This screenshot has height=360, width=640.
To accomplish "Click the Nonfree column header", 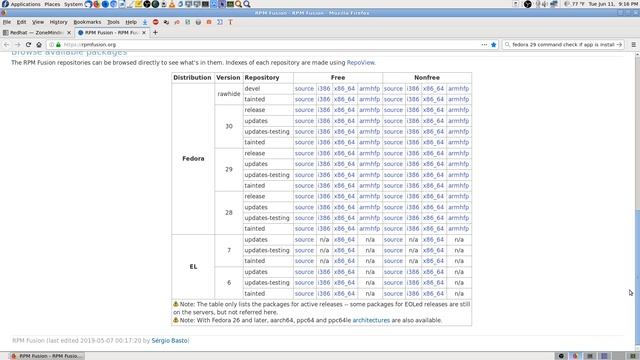I will click(x=427, y=78).
